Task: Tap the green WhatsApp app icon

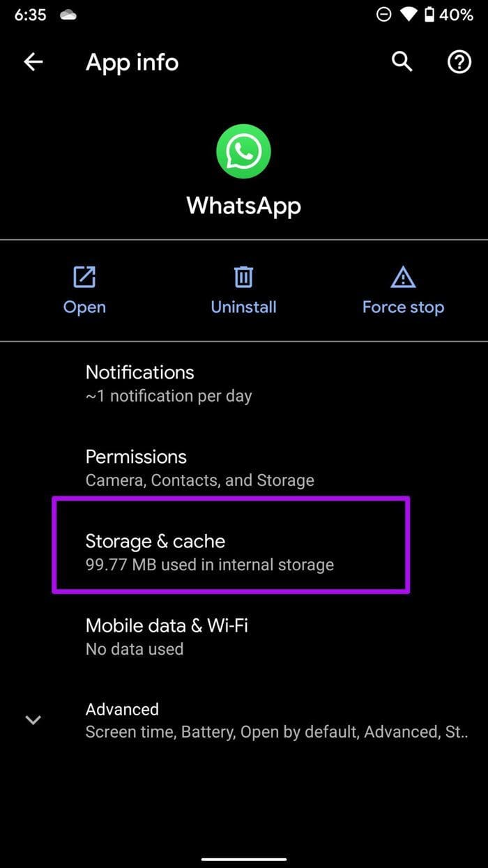Action: (x=243, y=151)
